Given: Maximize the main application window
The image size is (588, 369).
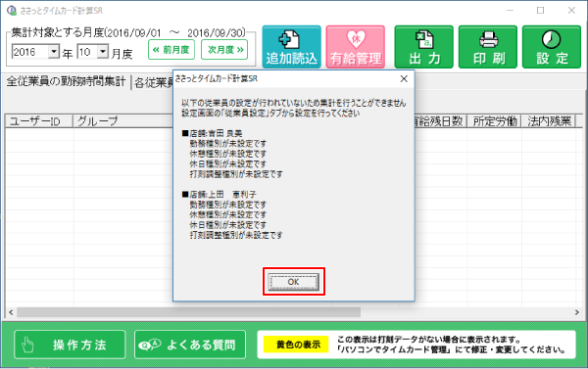Looking at the screenshot, I should coord(540,10).
